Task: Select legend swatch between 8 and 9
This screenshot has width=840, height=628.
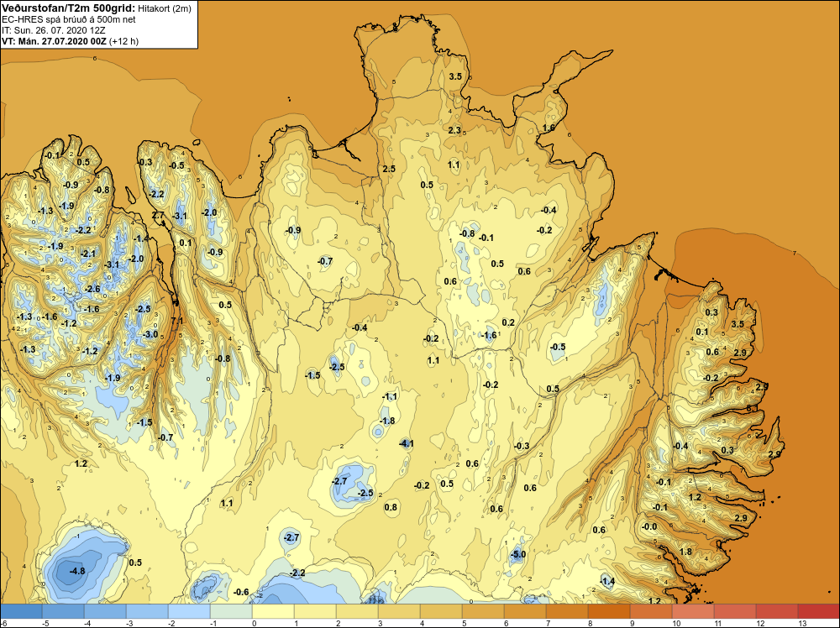Action: [x=609, y=611]
